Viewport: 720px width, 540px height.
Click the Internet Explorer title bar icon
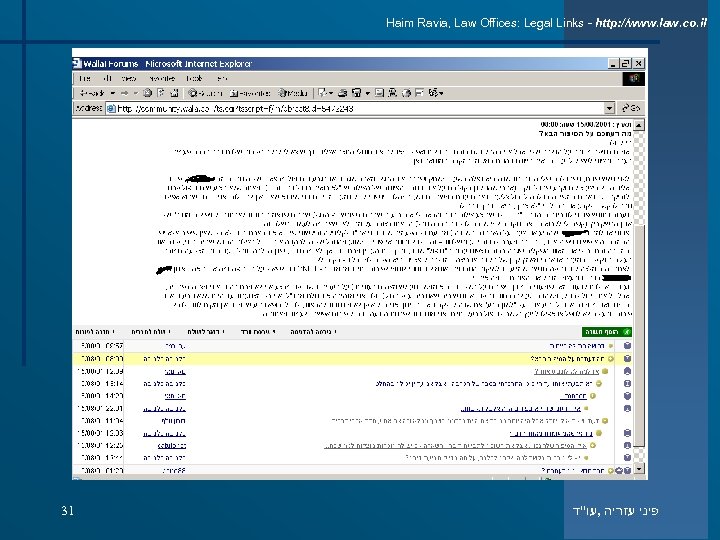click(x=77, y=63)
